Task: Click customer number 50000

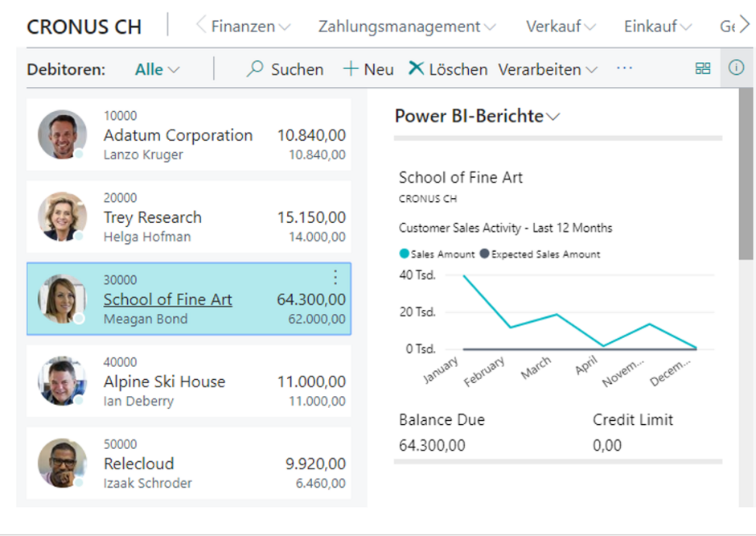Action: click(x=120, y=443)
